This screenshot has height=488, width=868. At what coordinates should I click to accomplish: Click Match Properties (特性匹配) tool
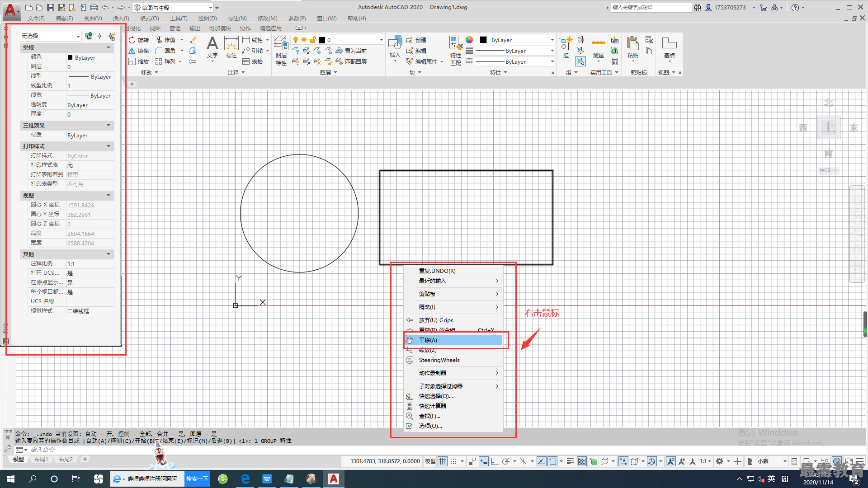pyautogui.click(x=456, y=51)
